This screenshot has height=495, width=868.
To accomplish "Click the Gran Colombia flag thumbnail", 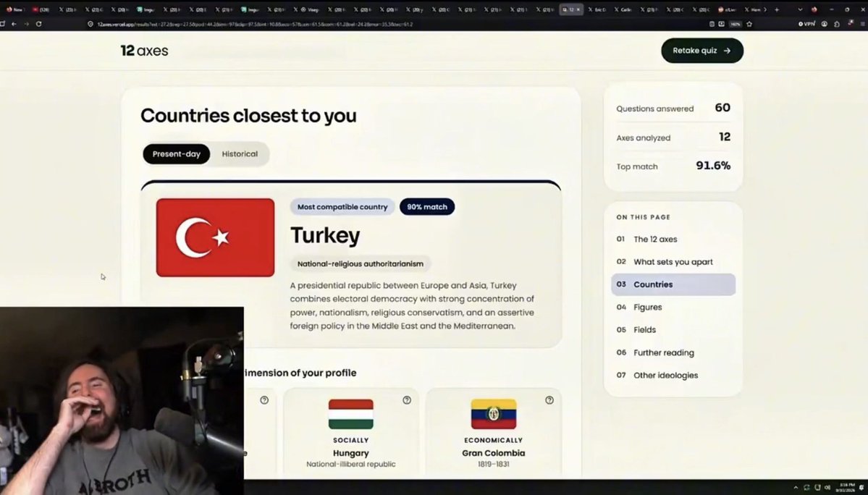I will (494, 414).
